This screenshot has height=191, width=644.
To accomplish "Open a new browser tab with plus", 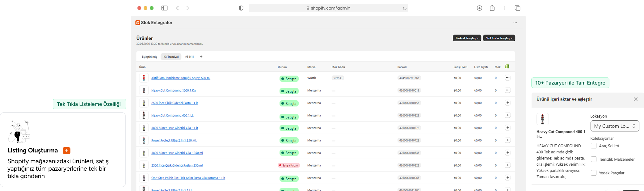I will point(505,8).
